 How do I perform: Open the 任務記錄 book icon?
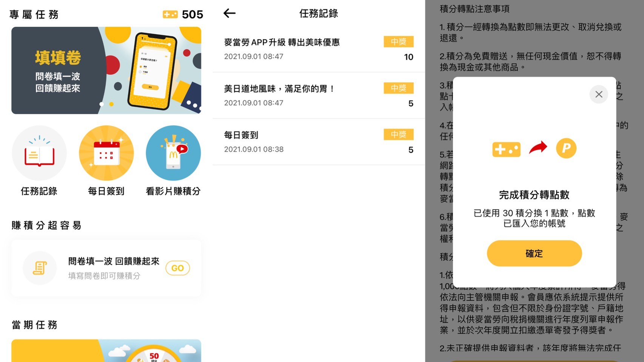39,153
